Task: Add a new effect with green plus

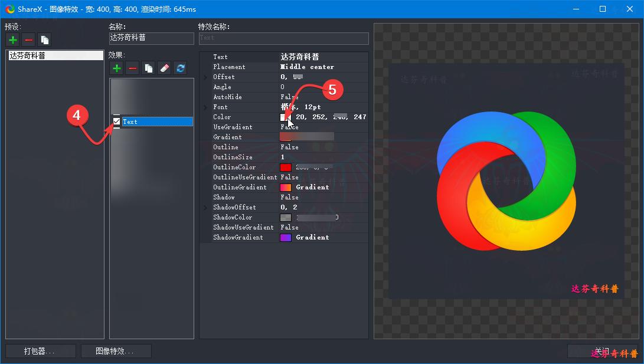Action: click(117, 68)
